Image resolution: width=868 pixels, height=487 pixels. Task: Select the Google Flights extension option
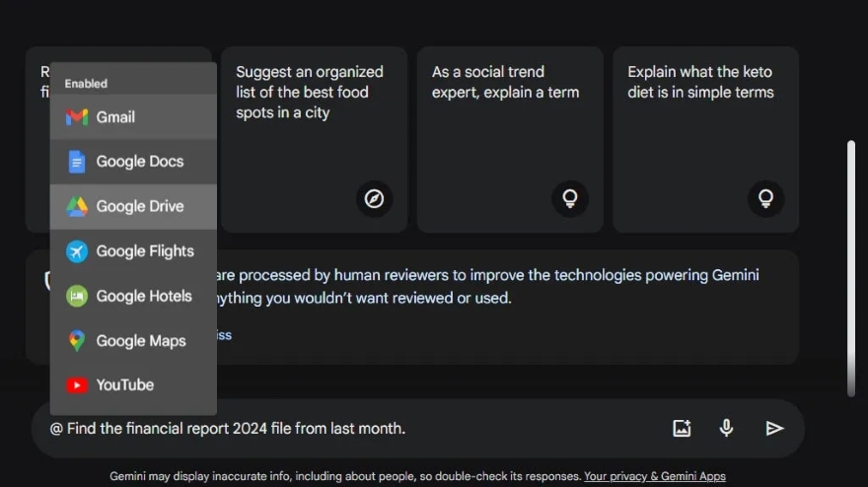pyautogui.click(x=144, y=251)
